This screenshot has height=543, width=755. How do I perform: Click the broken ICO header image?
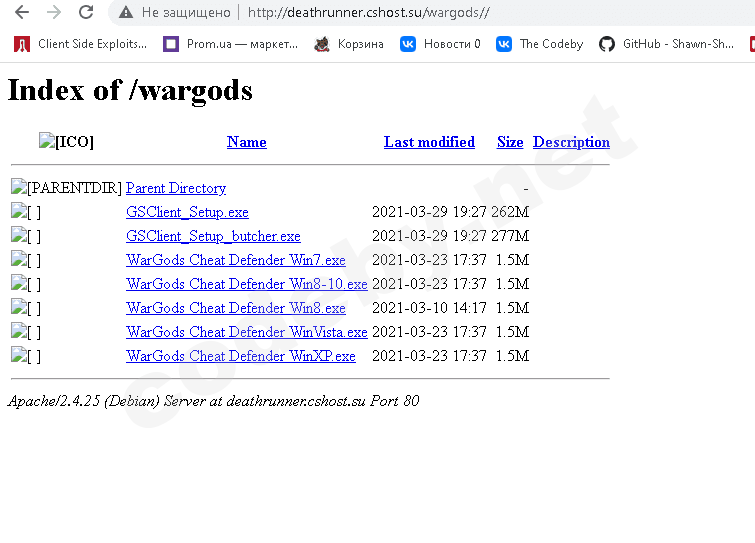pyautogui.click(x=66, y=141)
